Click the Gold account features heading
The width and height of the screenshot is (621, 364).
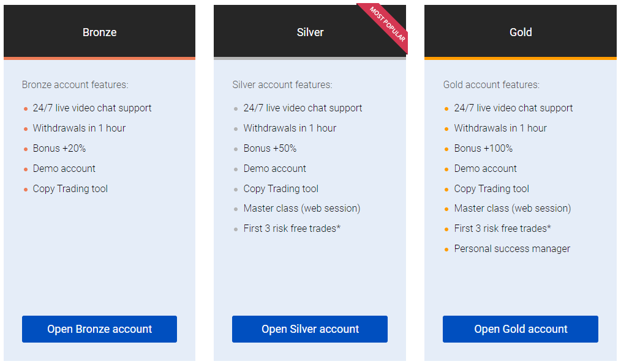click(491, 84)
